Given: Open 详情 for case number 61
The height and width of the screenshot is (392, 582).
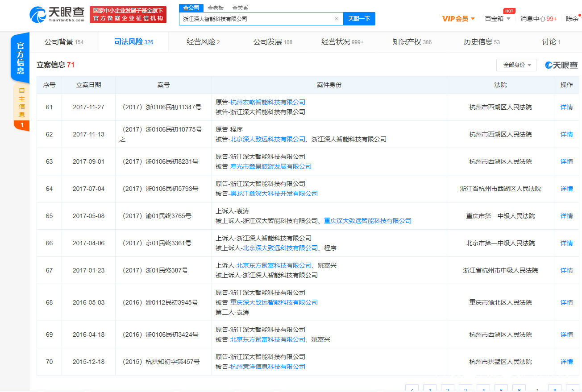Looking at the screenshot, I should point(566,107).
